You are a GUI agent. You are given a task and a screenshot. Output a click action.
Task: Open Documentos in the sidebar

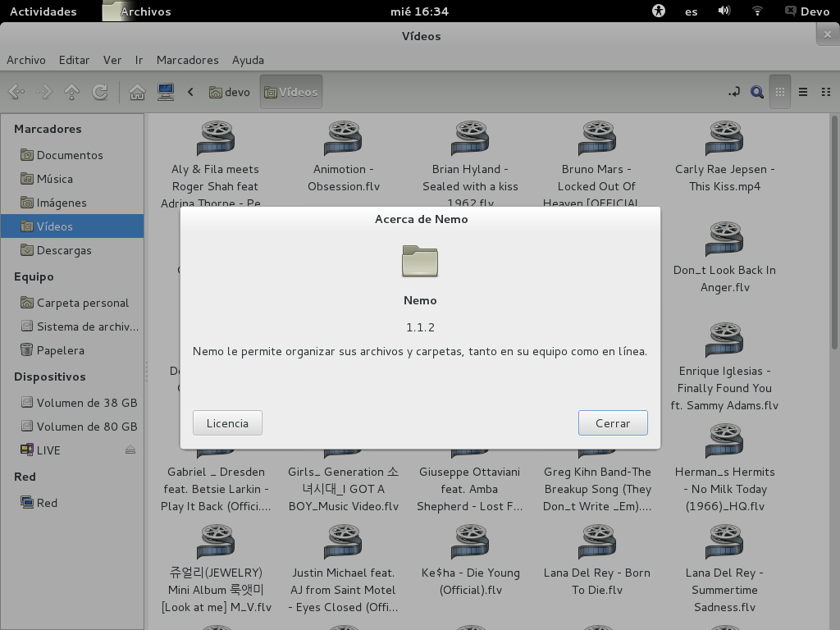point(72,155)
